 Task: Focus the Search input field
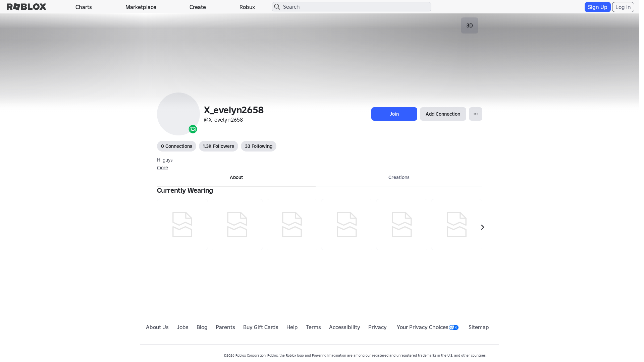[x=352, y=7]
